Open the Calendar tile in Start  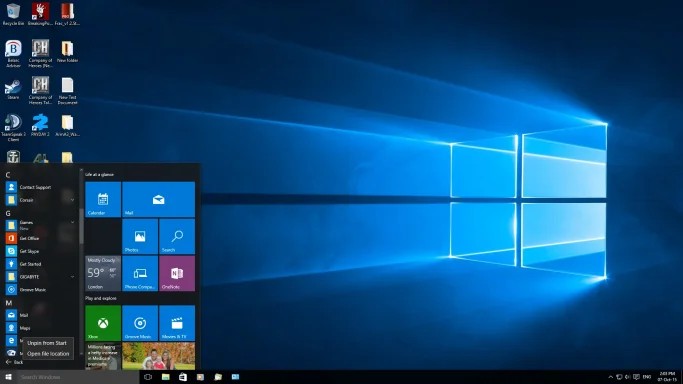tap(103, 199)
